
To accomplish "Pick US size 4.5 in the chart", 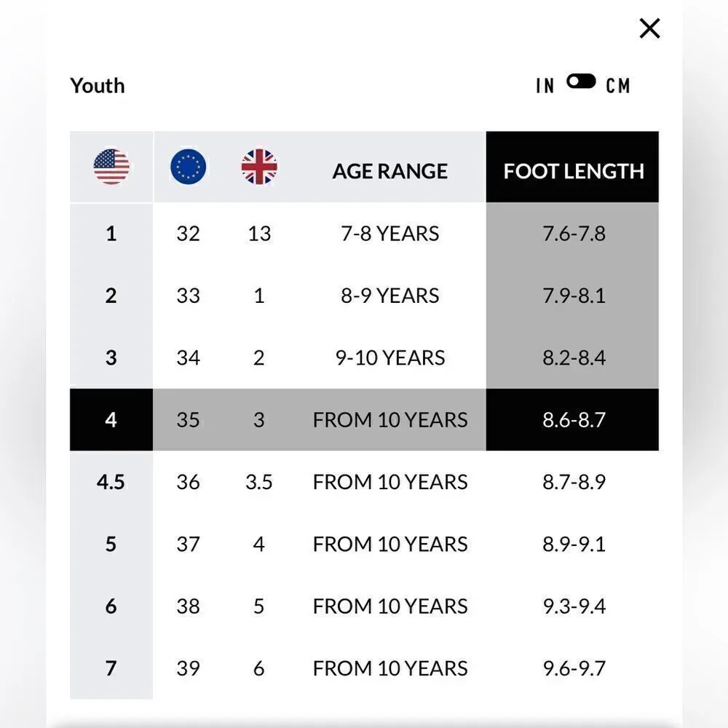I will [x=111, y=482].
